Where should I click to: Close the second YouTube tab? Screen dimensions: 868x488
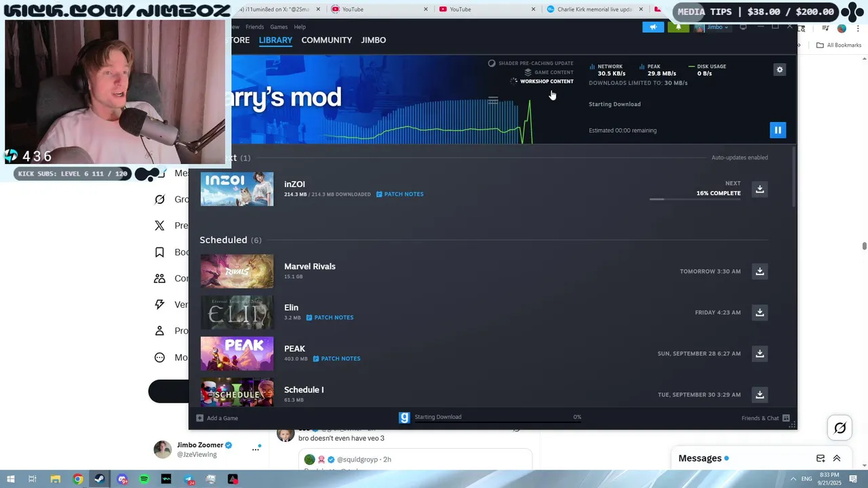pyautogui.click(x=533, y=9)
